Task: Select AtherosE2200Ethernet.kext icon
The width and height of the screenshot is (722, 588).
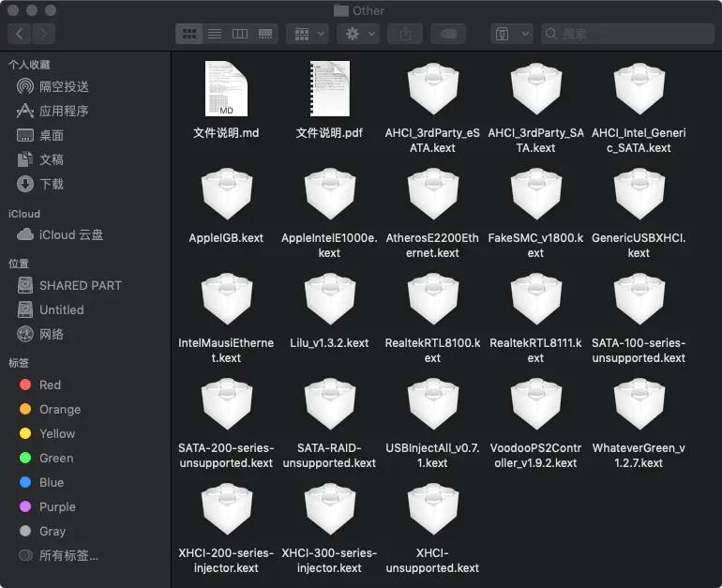Action: [433, 194]
